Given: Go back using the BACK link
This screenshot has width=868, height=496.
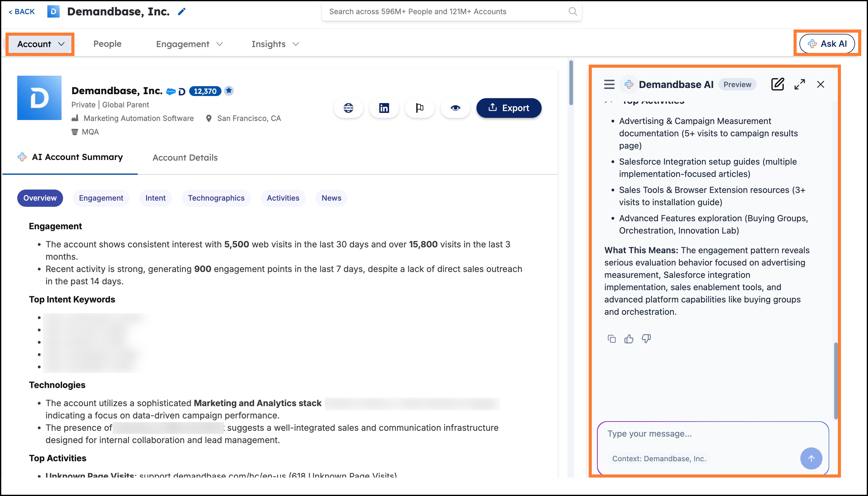Looking at the screenshot, I should 22,12.
